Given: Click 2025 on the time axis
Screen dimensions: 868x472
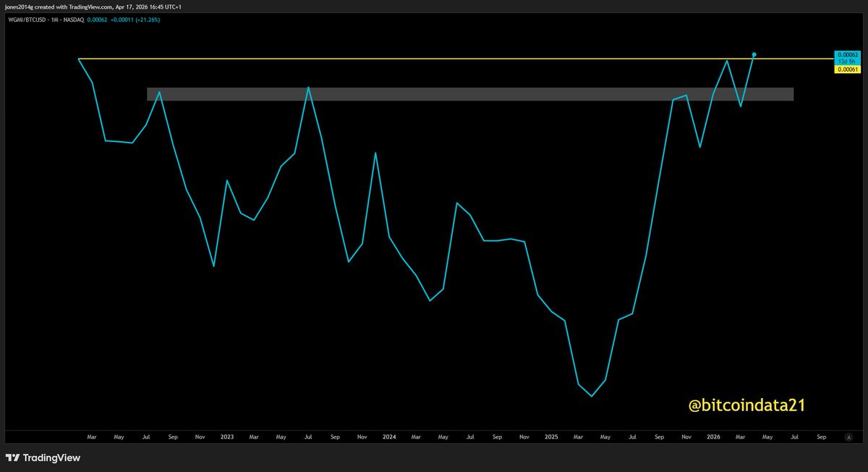Looking at the screenshot, I should coord(551,437).
